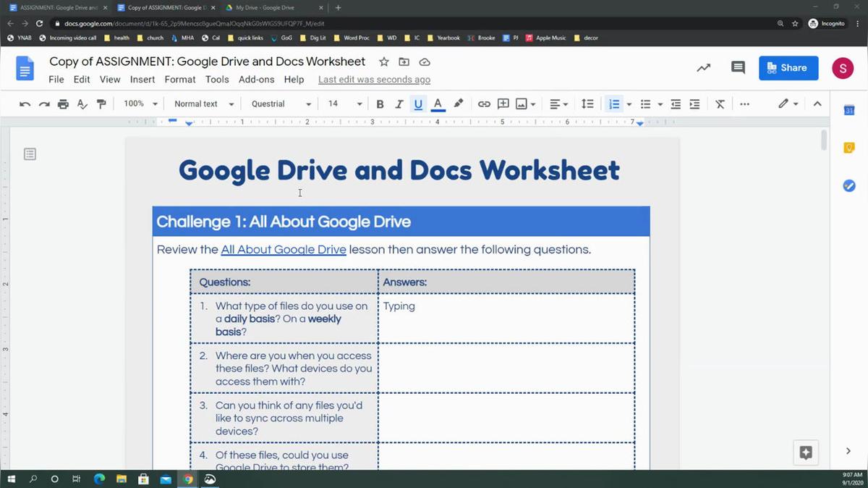Open the Help menu
868x488 pixels.
pyautogui.click(x=294, y=80)
